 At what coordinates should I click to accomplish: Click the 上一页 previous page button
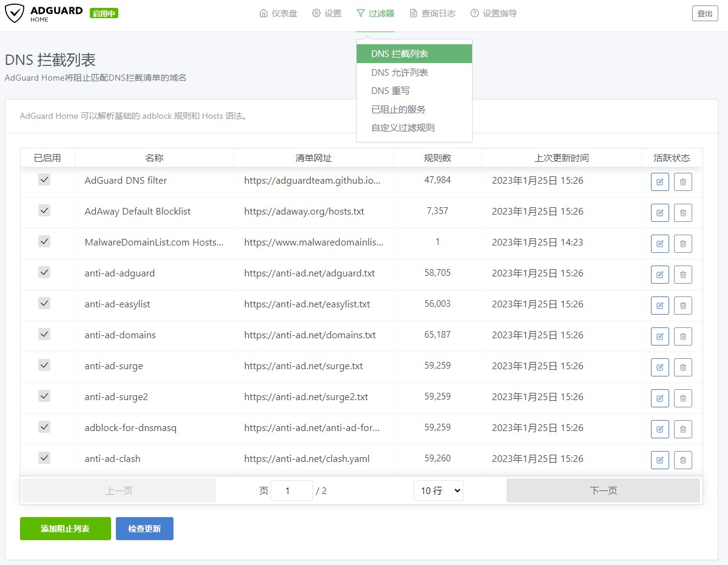click(119, 490)
